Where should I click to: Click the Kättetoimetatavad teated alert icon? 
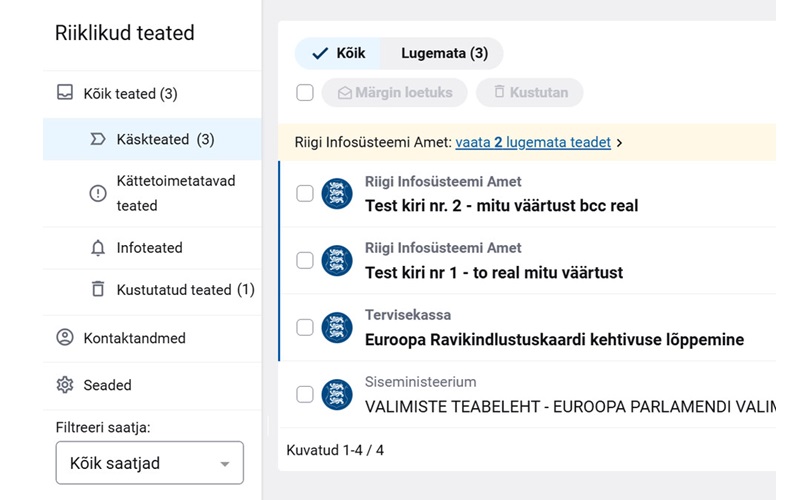coord(98,193)
